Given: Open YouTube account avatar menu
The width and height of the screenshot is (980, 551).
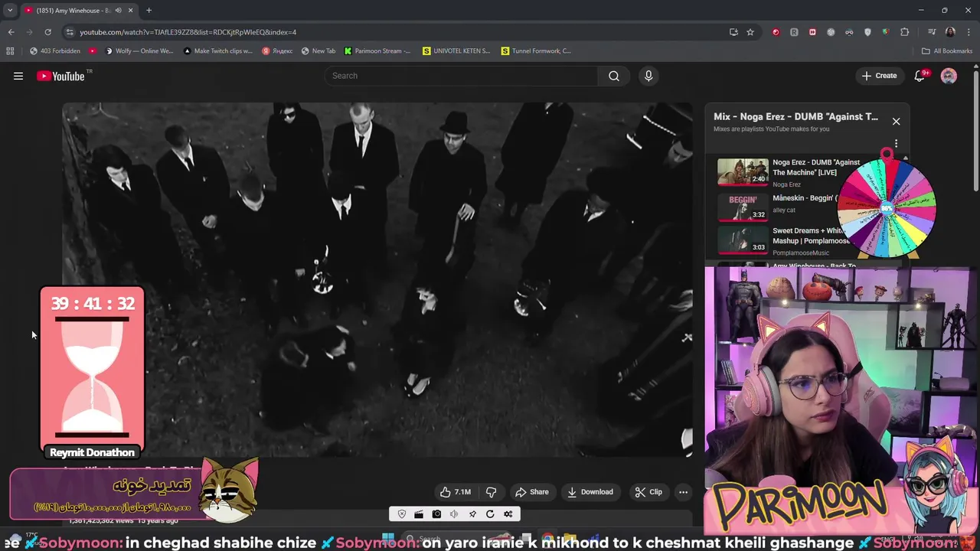Looking at the screenshot, I should tap(949, 76).
